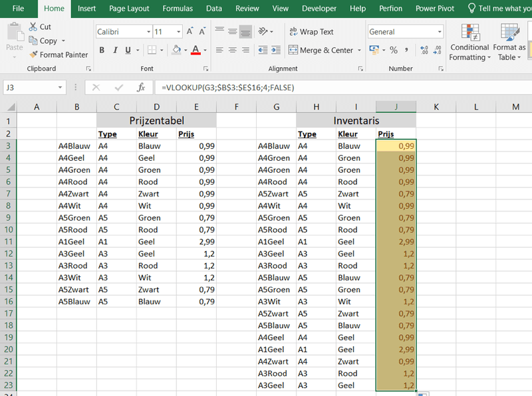
Task: Select column J header
Action: pos(396,107)
